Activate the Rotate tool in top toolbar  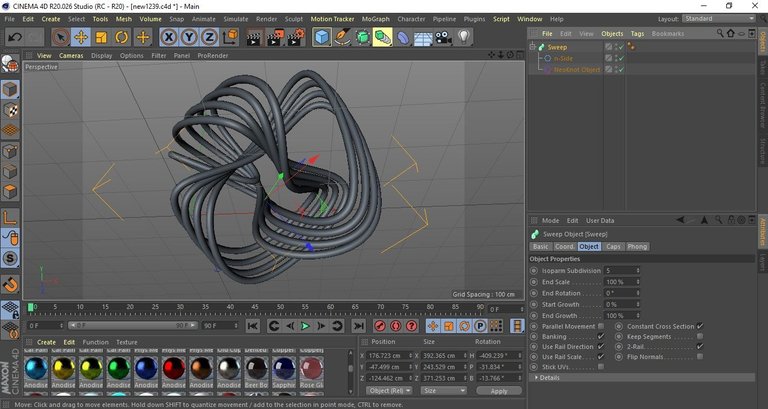pyautogui.click(x=121, y=37)
